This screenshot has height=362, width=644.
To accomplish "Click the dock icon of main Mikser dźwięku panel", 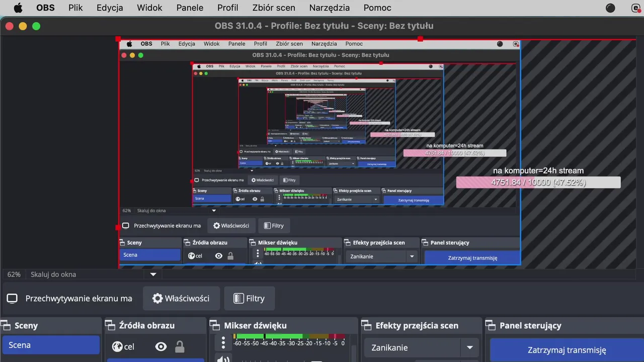I will pyautogui.click(x=215, y=325).
